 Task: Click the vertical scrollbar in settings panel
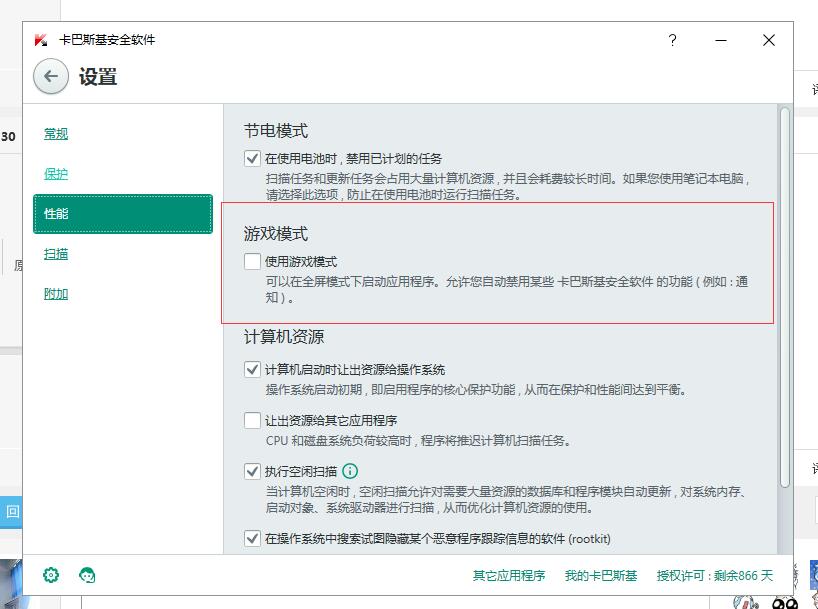coord(785,297)
